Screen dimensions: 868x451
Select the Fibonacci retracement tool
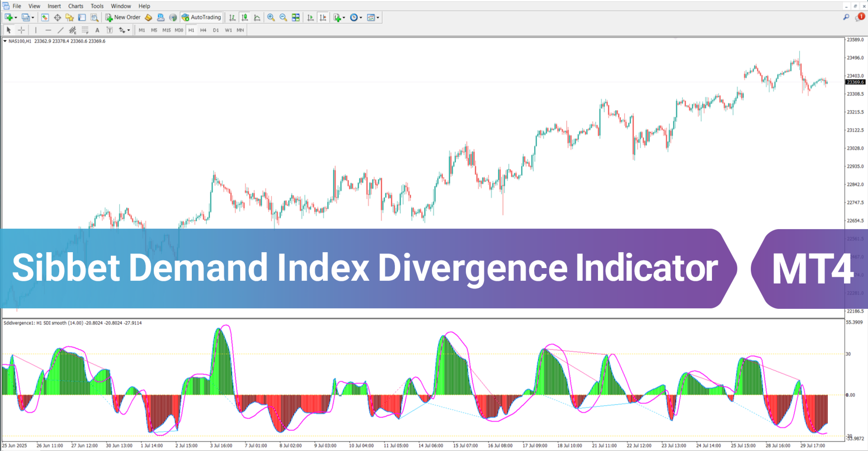coord(85,30)
